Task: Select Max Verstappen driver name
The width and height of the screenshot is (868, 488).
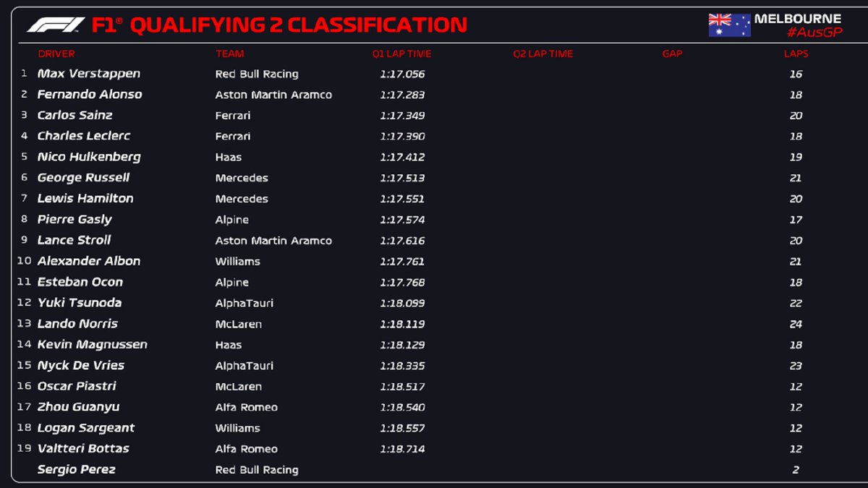Action: pyautogui.click(x=89, y=74)
